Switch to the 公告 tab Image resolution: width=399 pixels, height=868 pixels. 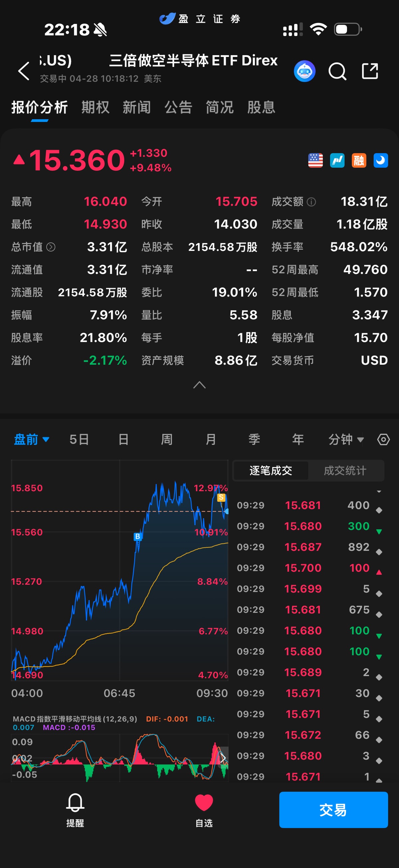178,108
